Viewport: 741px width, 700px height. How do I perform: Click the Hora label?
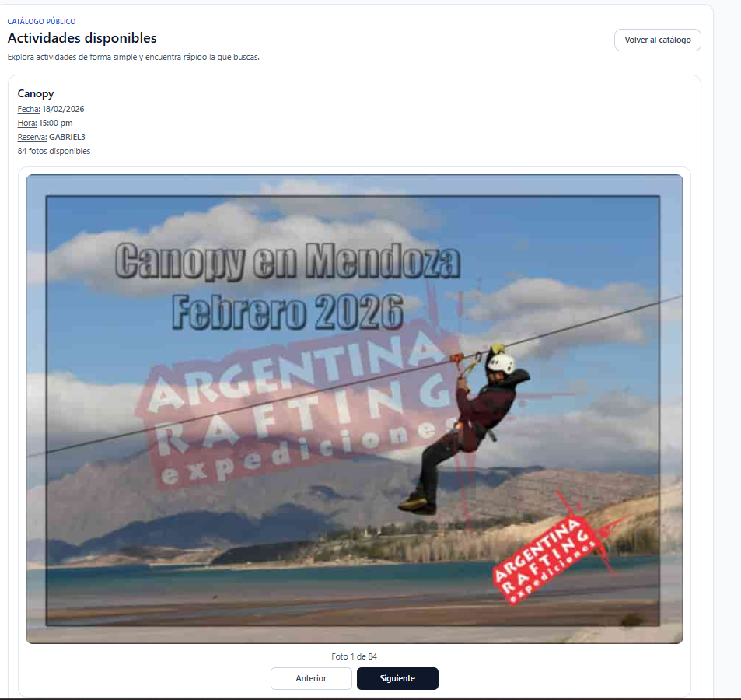pos(27,124)
